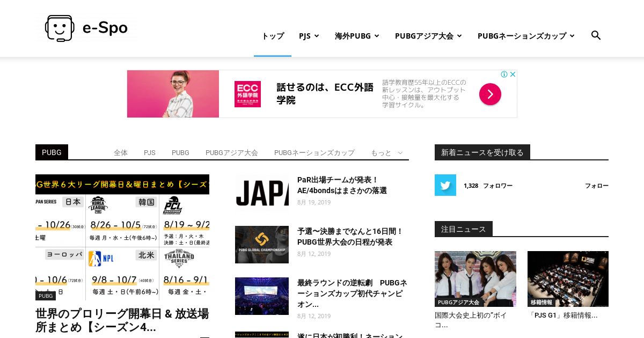Expand the PUBGアジア大会 nav dropdown

click(x=428, y=36)
